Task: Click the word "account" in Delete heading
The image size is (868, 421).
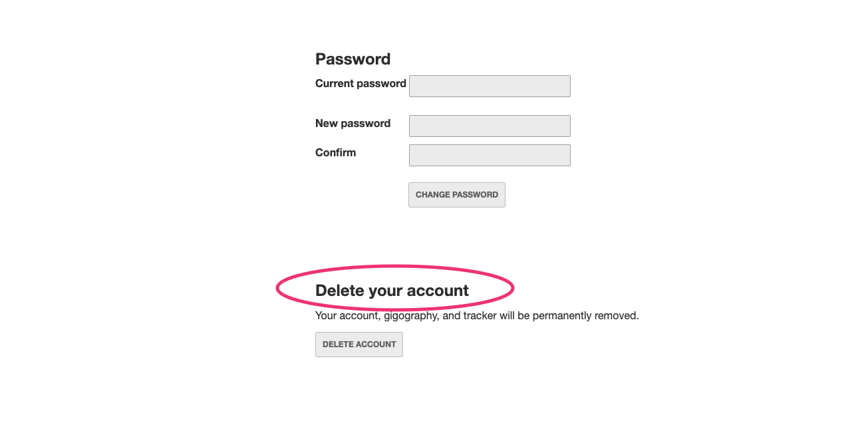Action: coord(438,291)
